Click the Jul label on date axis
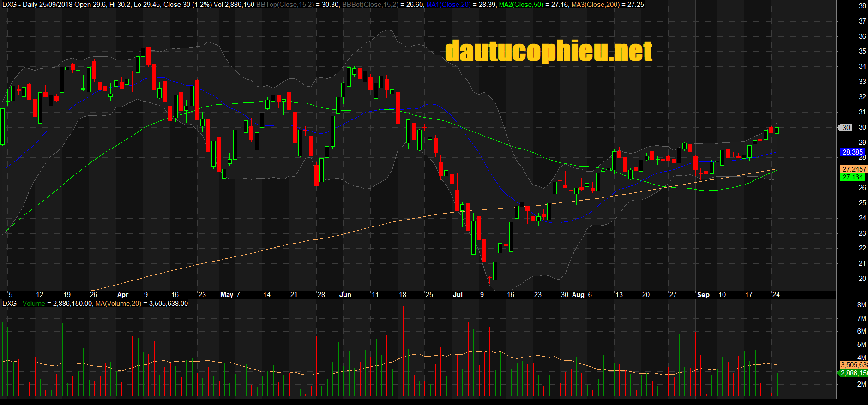868x405 pixels. pyautogui.click(x=458, y=295)
